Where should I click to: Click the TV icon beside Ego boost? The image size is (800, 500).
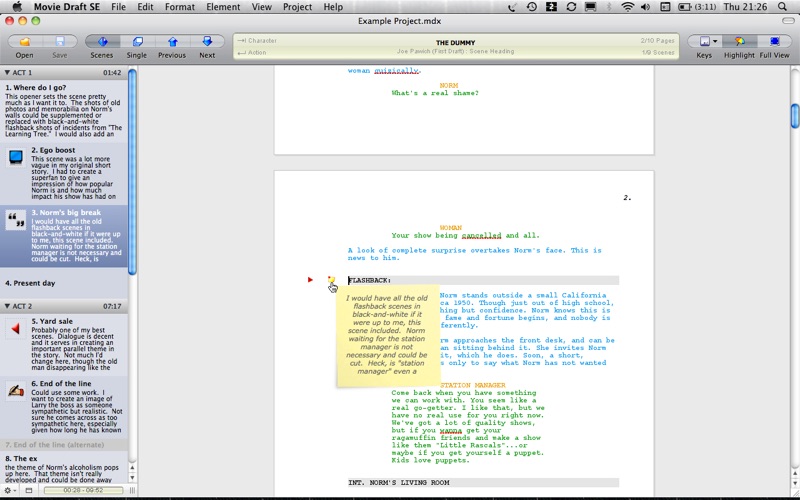click(16, 158)
